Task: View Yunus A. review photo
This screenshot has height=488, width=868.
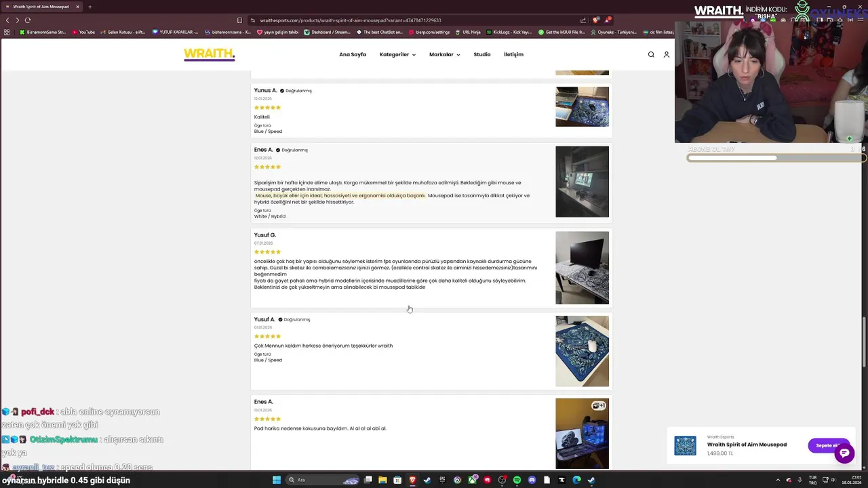Action: (x=582, y=106)
